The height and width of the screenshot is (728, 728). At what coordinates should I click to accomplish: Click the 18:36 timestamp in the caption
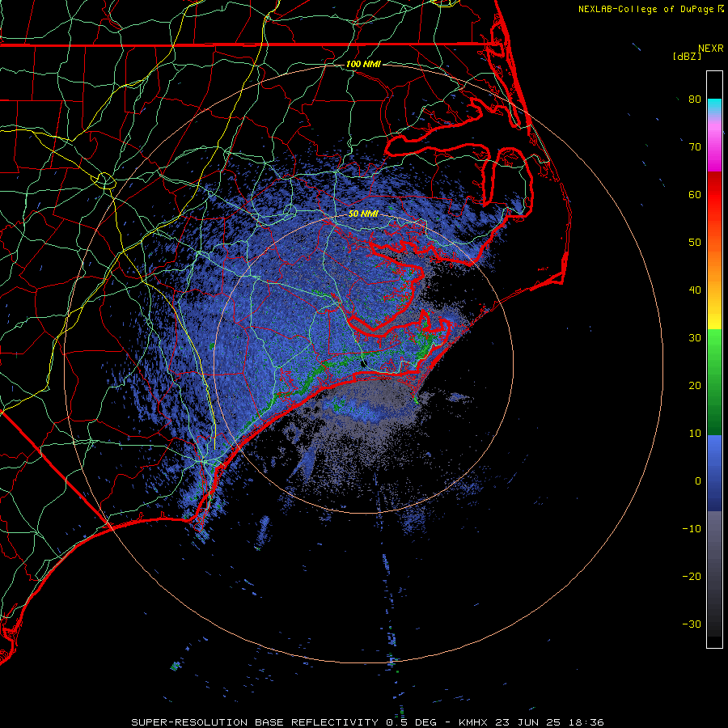coord(586,722)
